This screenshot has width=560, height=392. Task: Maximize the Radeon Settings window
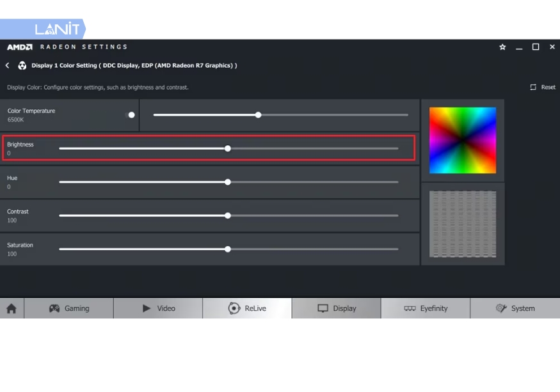[x=536, y=47]
